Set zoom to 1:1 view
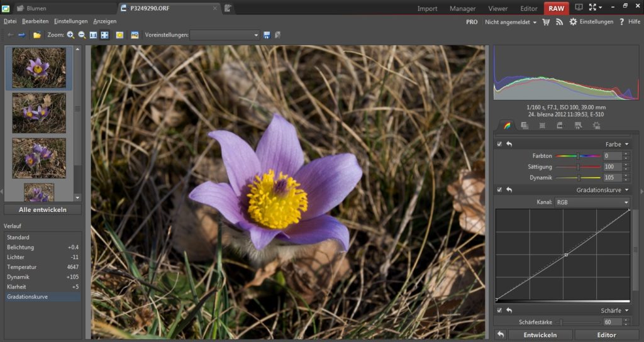644x342 pixels. pyautogui.click(x=93, y=35)
